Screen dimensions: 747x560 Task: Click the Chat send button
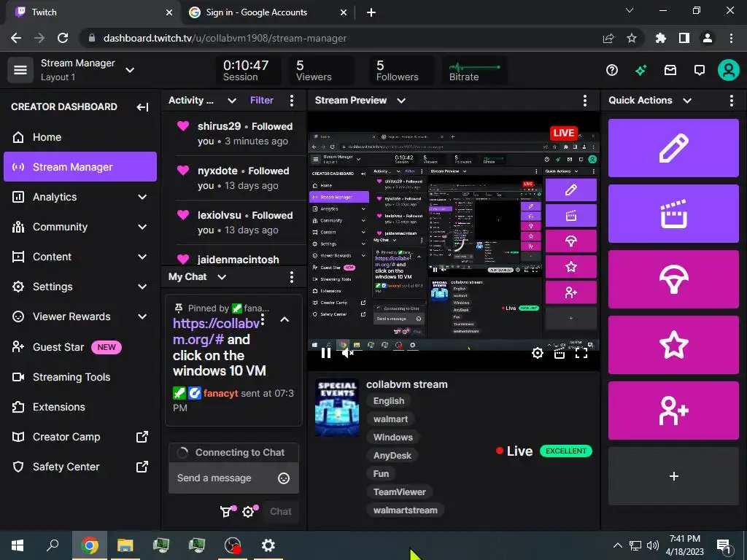[x=281, y=511]
